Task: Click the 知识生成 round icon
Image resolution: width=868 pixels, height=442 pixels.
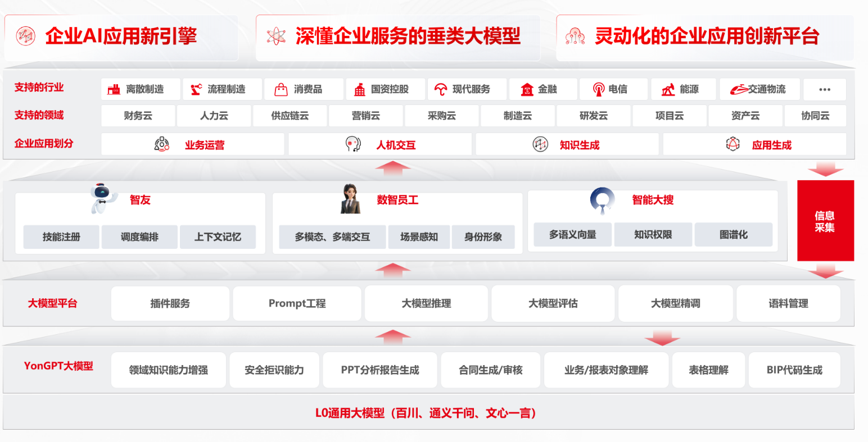Action: coord(540,144)
